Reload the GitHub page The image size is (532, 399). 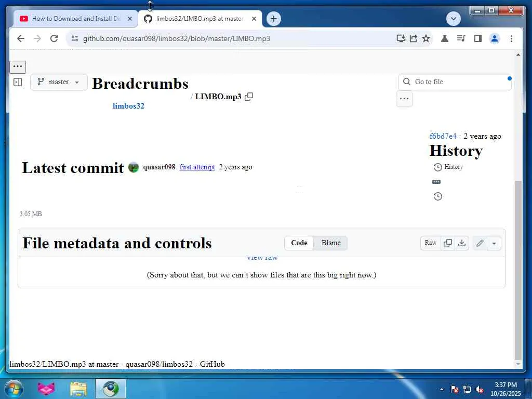tap(54, 38)
